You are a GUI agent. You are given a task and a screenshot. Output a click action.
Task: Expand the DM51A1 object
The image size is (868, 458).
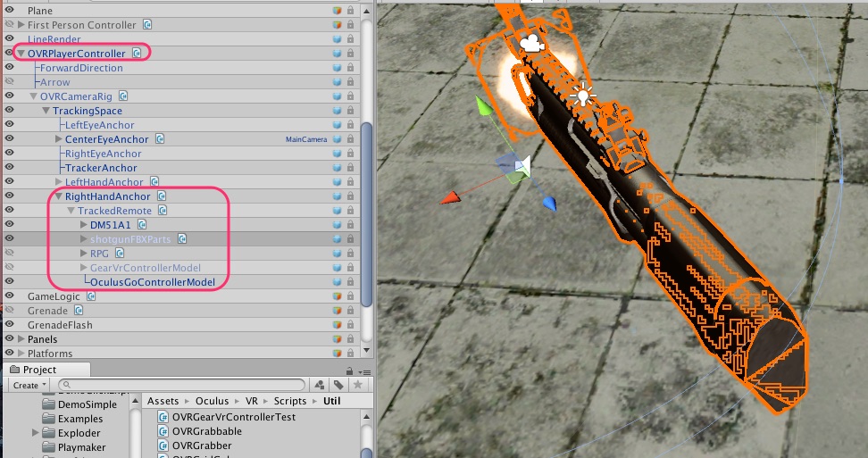[83, 225]
